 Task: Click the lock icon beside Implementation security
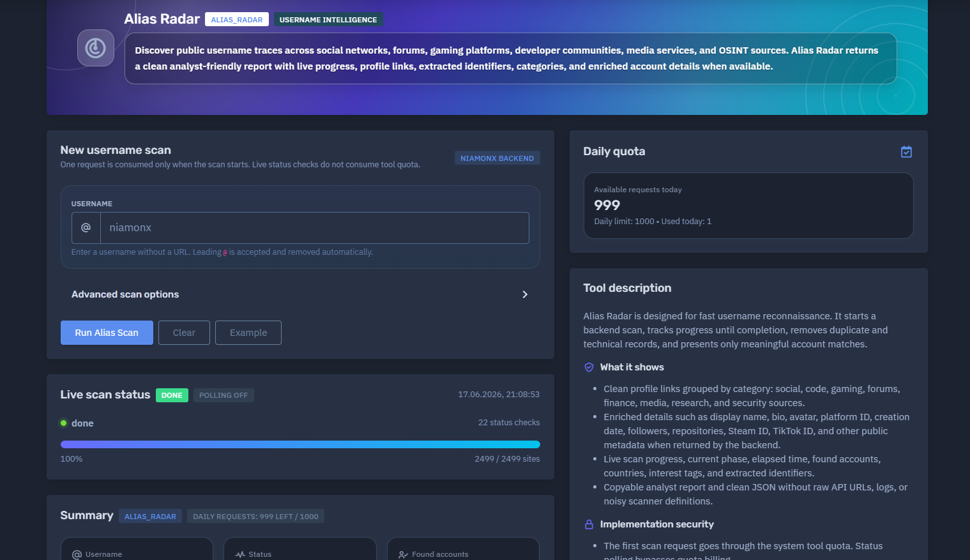(x=589, y=524)
